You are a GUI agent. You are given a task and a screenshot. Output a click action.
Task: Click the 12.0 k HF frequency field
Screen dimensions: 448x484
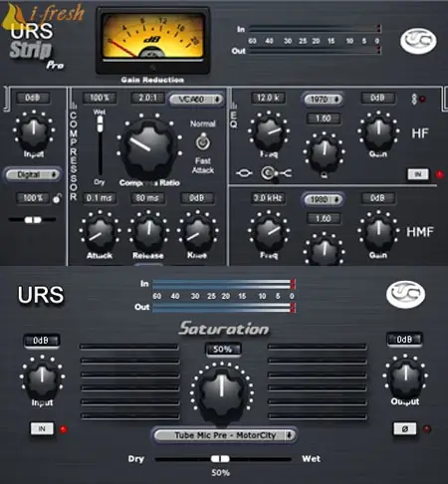click(x=269, y=98)
